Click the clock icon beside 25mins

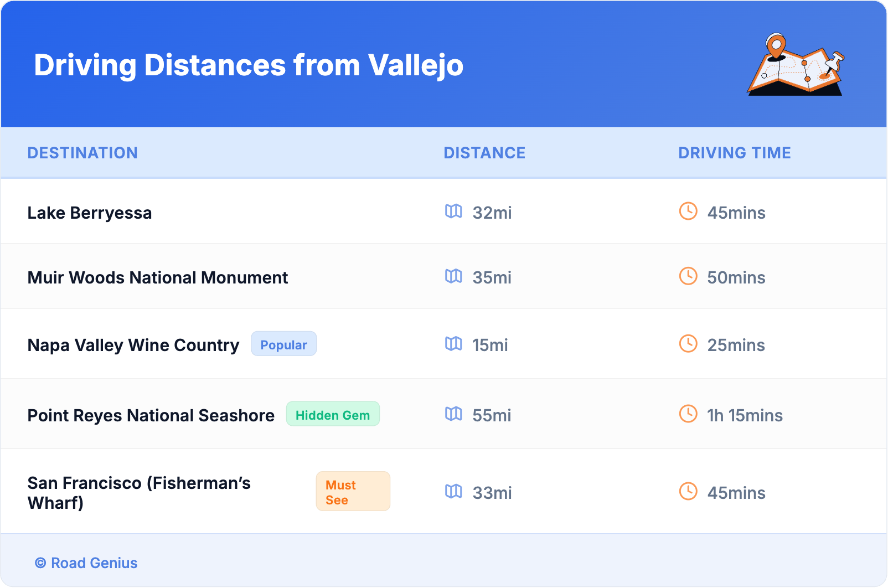click(x=688, y=344)
